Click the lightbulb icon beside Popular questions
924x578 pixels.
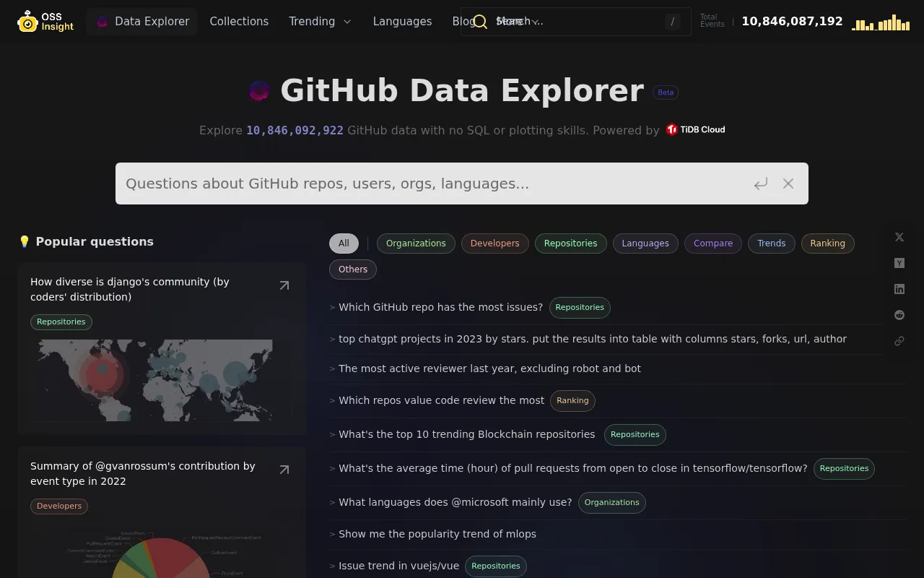(x=25, y=241)
